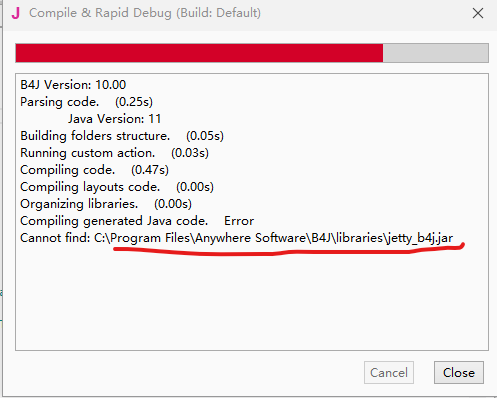The width and height of the screenshot is (497, 398).
Task: Click the dialog title text
Action: [x=145, y=13]
